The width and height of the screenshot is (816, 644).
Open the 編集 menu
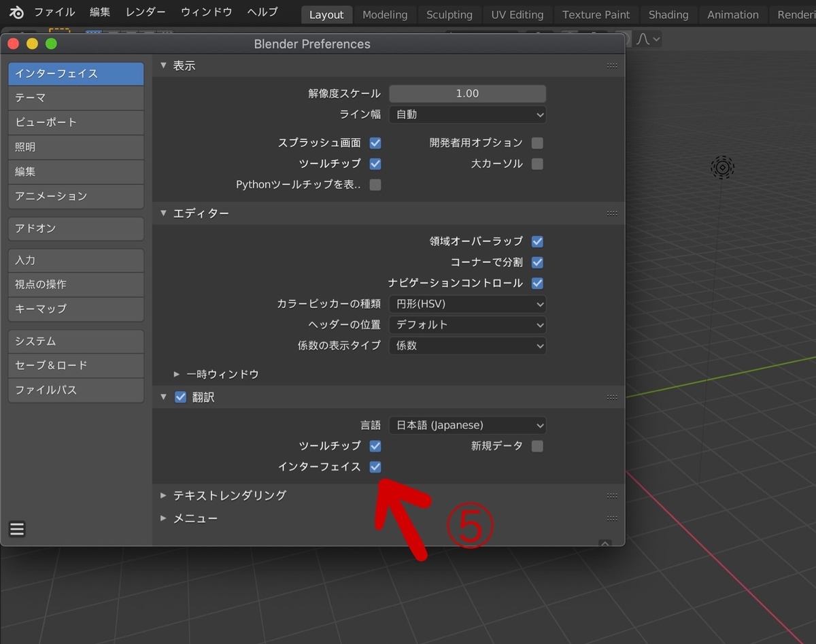tap(100, 12)
